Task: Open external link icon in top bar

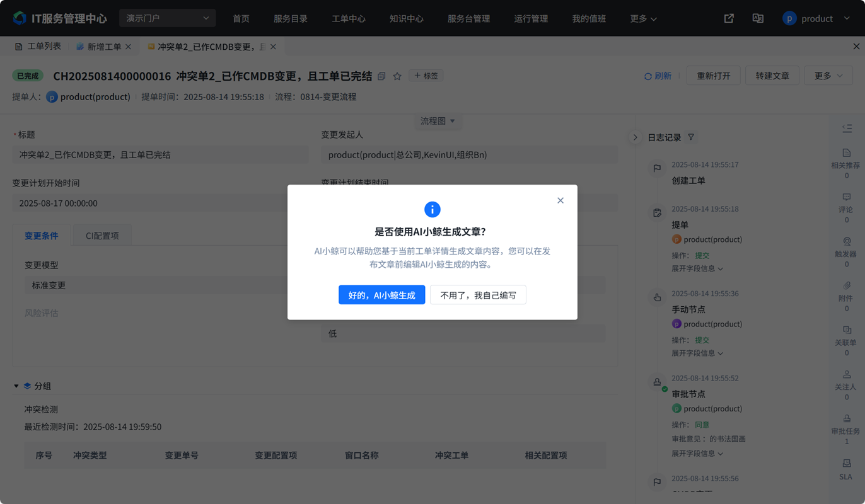Action: [729, 18]
